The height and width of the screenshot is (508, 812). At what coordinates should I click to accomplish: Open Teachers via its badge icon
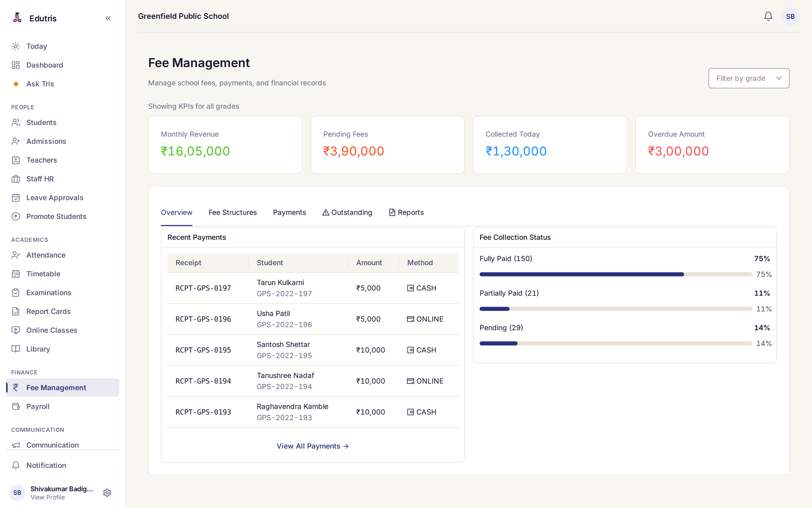[16, 160]
